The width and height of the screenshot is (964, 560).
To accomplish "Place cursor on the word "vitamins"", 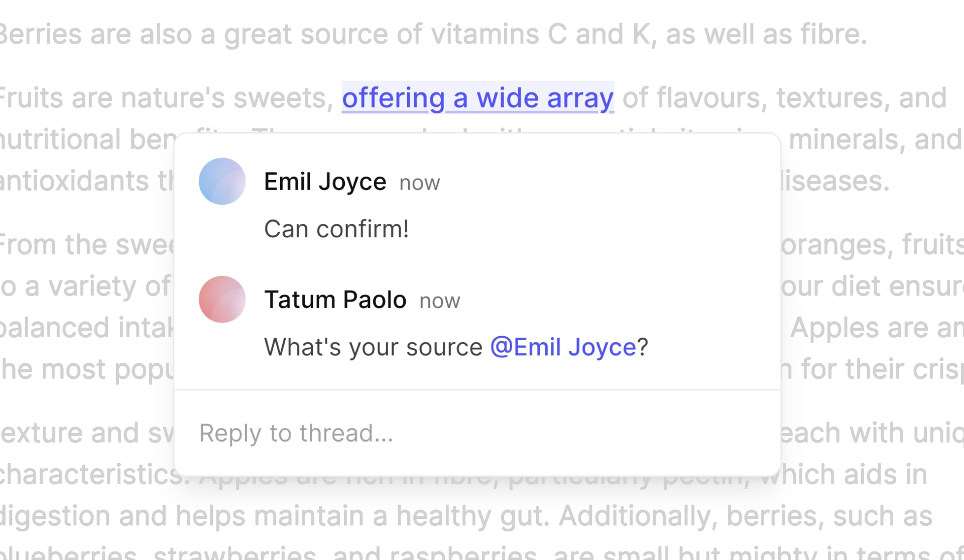I will 485,35.
